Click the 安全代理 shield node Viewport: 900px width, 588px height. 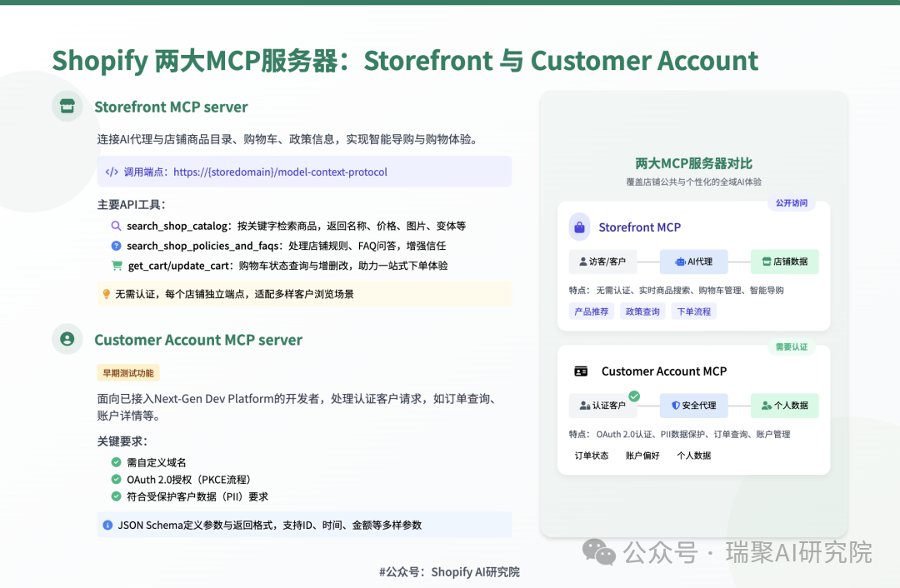coord(694,406)
